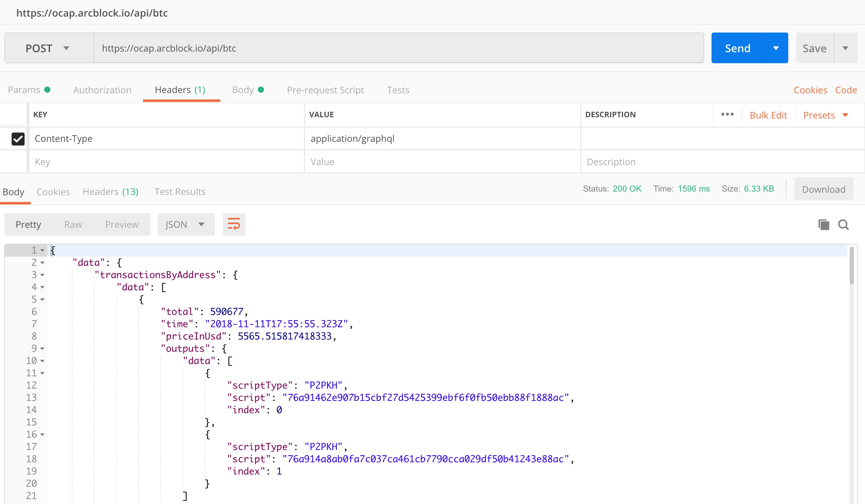Click the blue Send button
Viewport: 865px width, 504px height.
(x=738, y=48)
